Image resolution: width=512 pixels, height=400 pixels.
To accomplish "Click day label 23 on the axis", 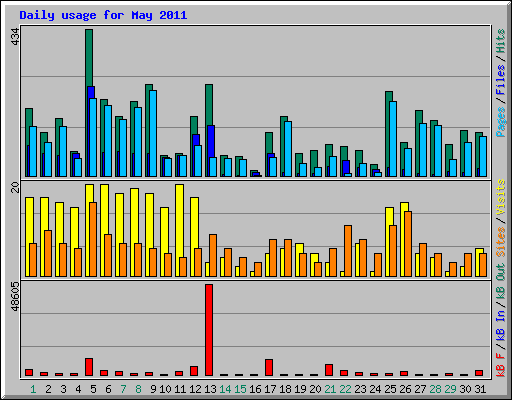I will pos(360,389).
